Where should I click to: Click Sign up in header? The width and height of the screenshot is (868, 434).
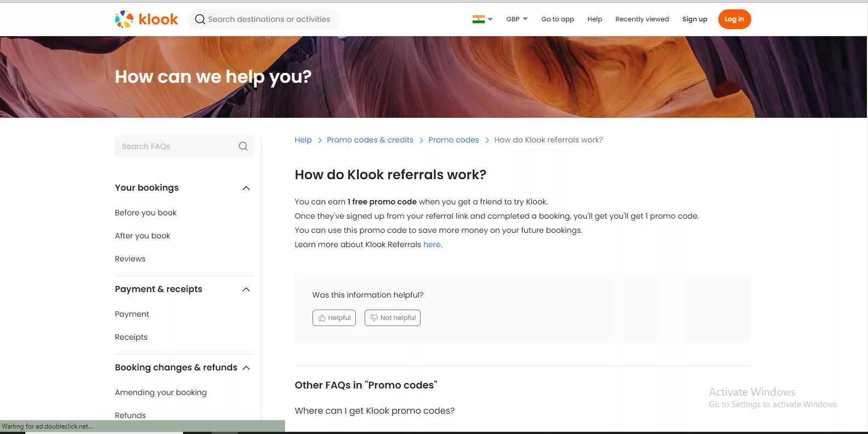tap(695, 19)
